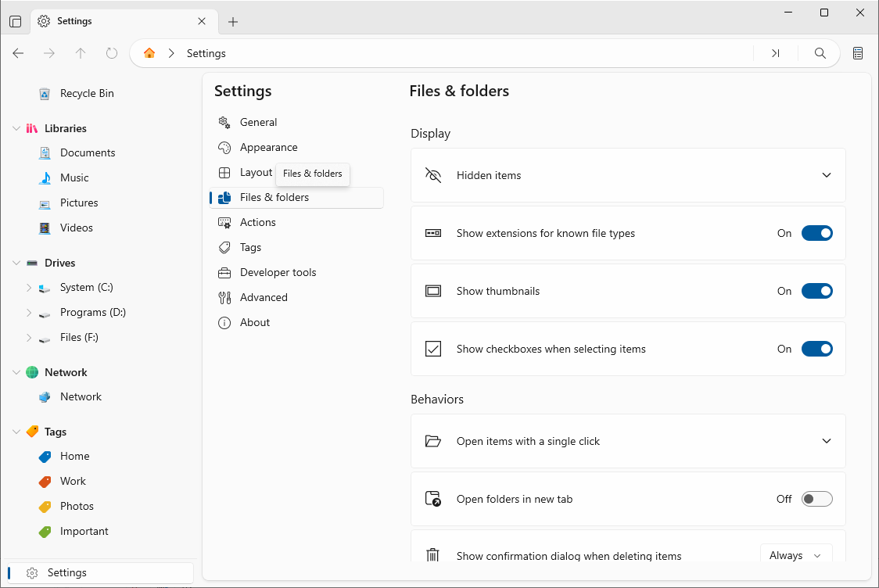Toggle the info pane icon at top right
Viewport: 879px width, 588px height.
click(x=858, y=53)
